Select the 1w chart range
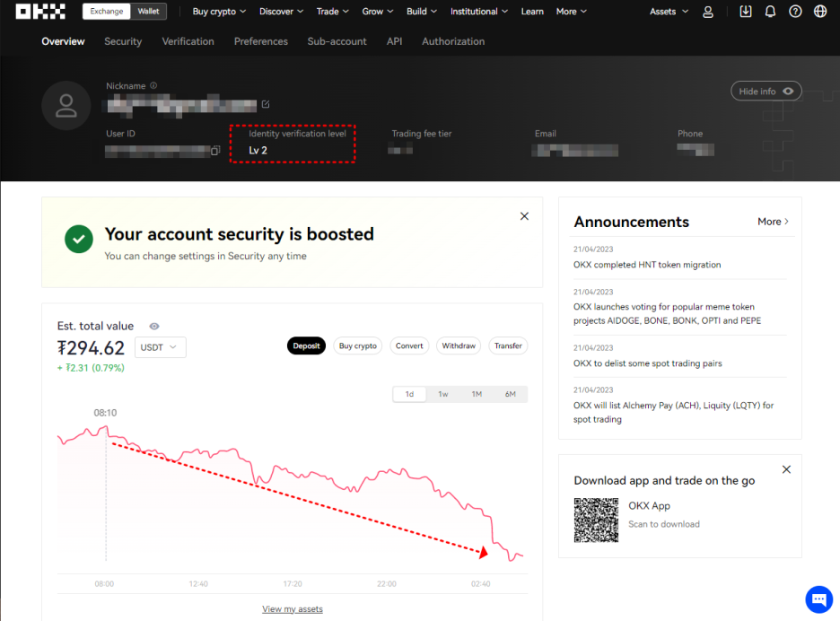The image size is (840, 621). pyautogui.click(x=443, y=394)
